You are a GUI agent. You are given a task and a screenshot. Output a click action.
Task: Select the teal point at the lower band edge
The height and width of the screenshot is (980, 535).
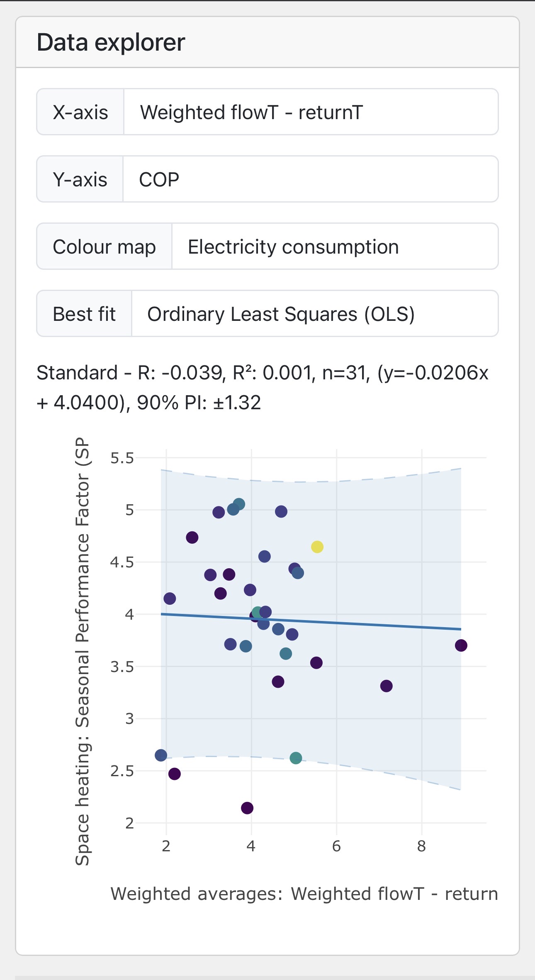[x=296, y=758]
